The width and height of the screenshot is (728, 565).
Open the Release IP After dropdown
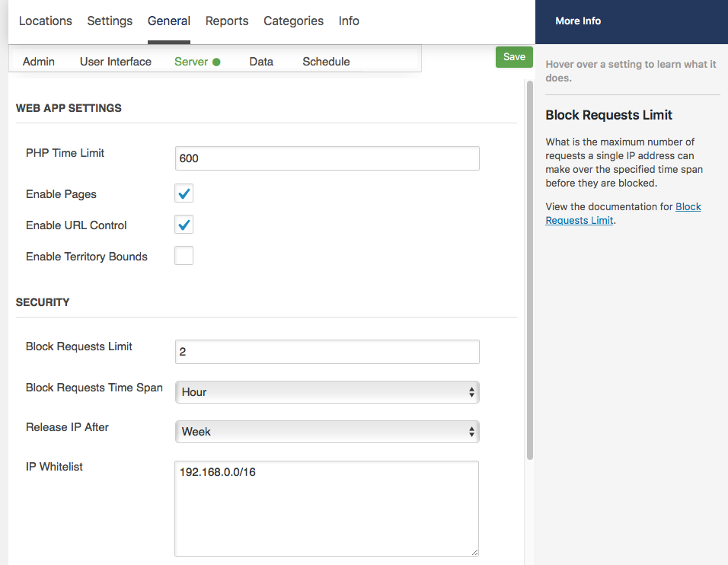327,432
